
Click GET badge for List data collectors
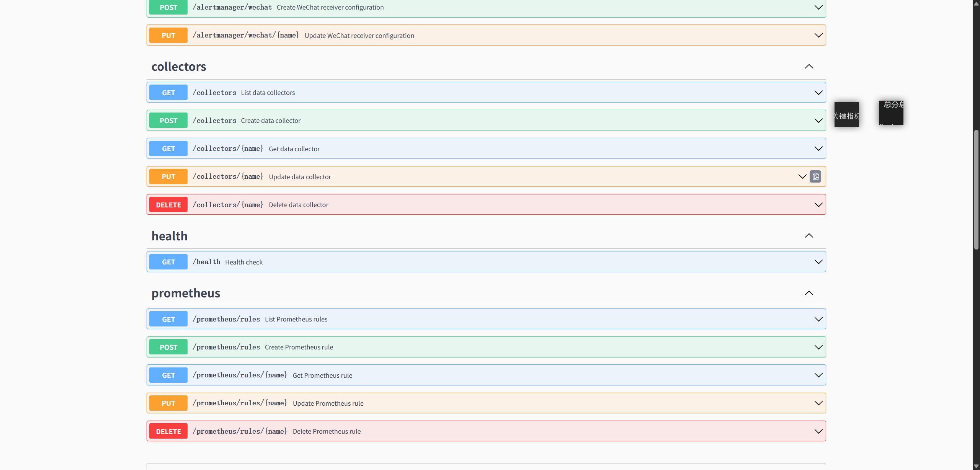168,93
